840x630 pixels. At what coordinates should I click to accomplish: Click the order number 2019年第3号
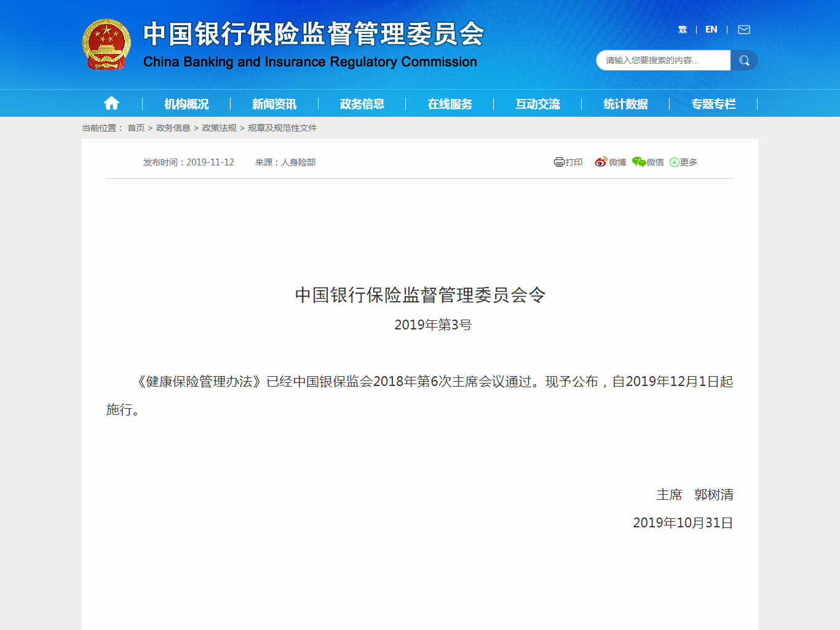pos(433,325)
